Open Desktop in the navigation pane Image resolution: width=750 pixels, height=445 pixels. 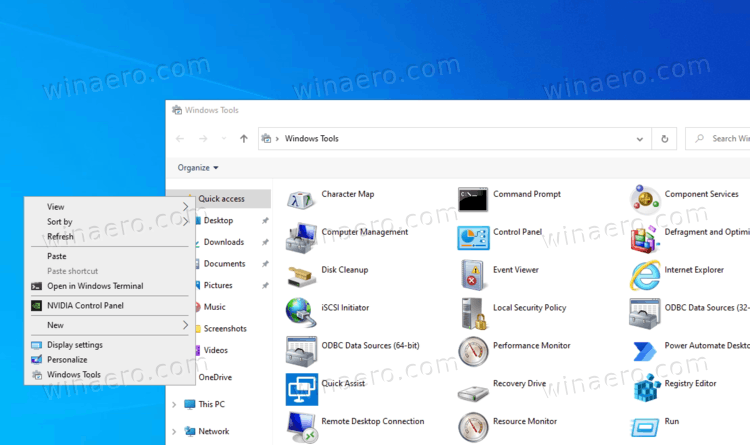[221, 220]
